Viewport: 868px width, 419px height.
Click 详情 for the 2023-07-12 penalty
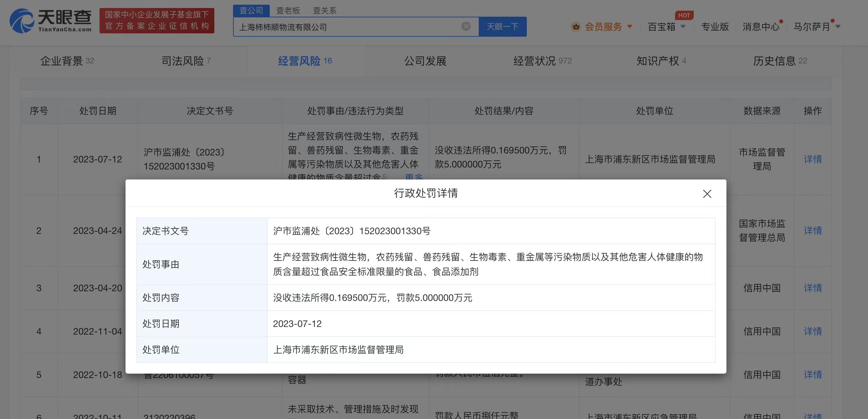tap(812, 159)
